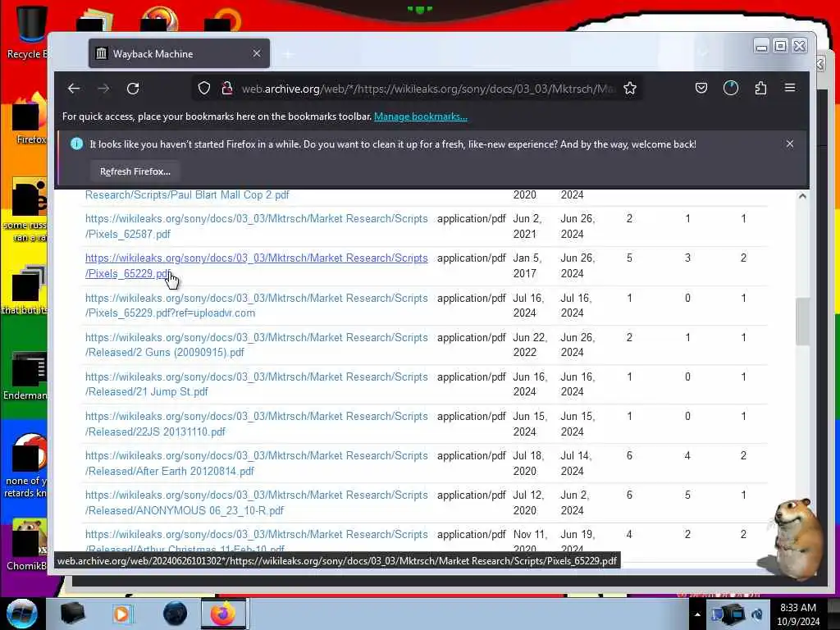
Task: Go back with the browser back arrow
Action: pyautogui.click(x=74, y=89)
